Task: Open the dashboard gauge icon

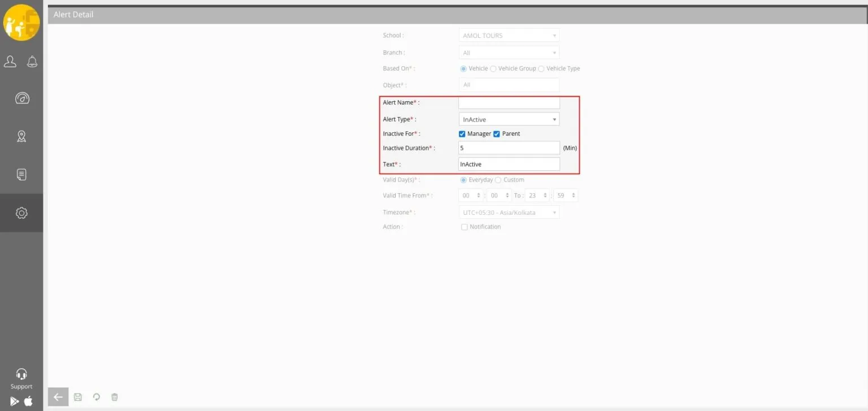Action: 21,98
